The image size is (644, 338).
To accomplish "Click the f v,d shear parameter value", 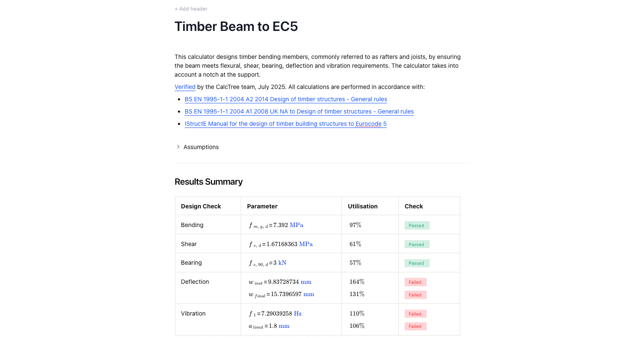I will tap(280, 244).
